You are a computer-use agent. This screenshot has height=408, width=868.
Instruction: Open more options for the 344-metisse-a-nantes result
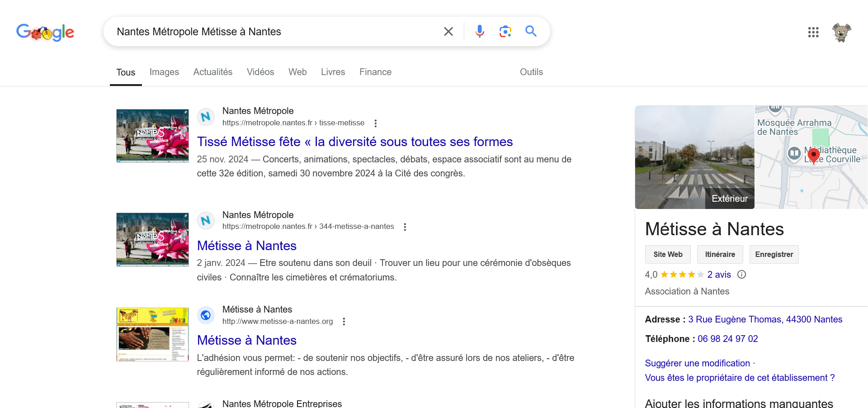(x=405, y=227)
